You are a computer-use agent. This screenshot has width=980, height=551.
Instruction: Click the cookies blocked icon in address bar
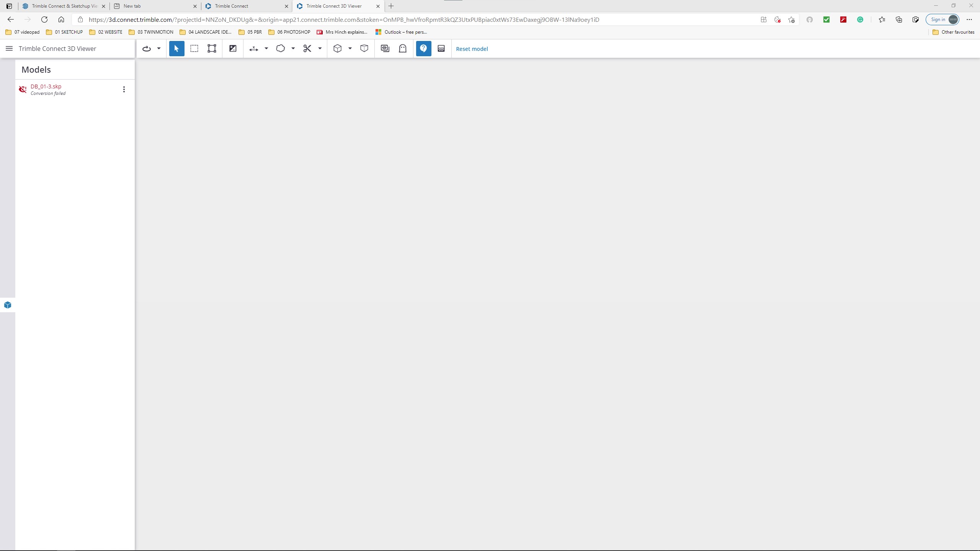pos(777,20)
